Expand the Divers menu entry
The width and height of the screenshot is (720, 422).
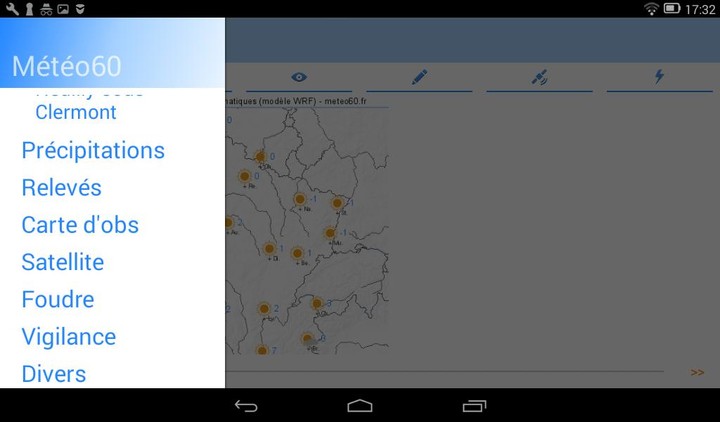tap(54, 374)
